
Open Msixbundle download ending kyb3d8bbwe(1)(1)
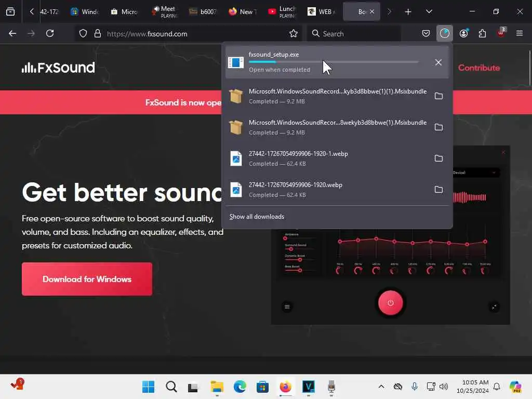(327, 96)
